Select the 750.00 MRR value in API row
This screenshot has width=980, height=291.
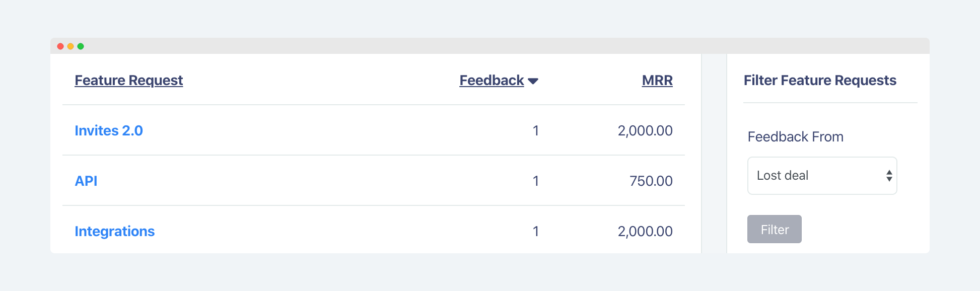[x=651, y=181]
